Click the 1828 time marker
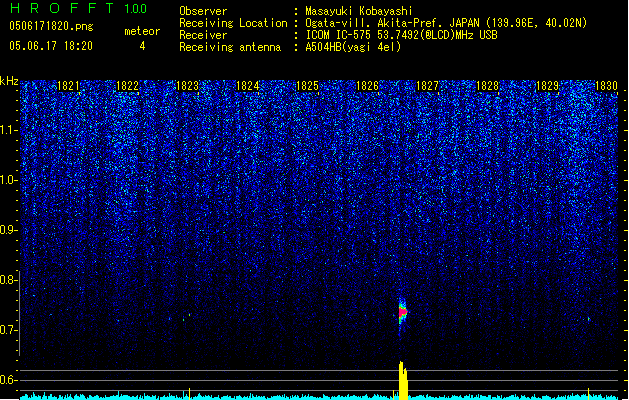Image resolution: width=629 pixels, height=400 pixels. [x=487, y=86]
